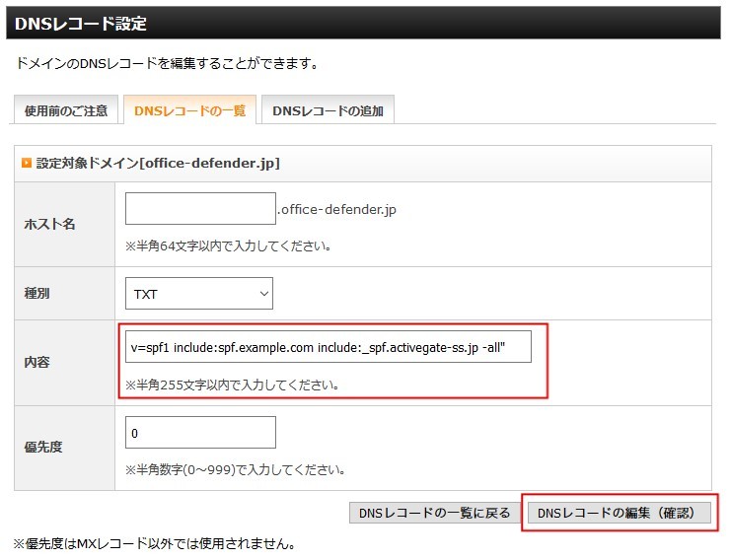Click the 半角64文字以内 hint under the host name
The image size is (730, 560).
(x=227, y=245)
